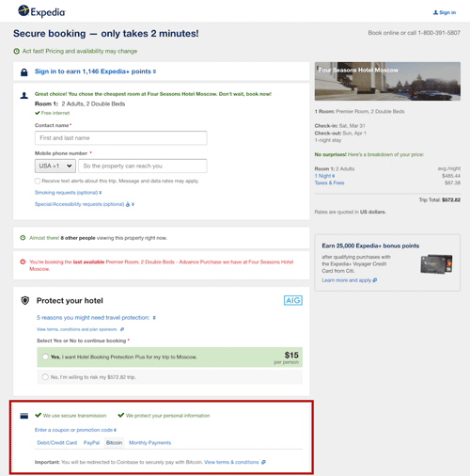Click the AIG logo
The width and height of the screenshot is (470, 476).
click(x=293, y=300)
